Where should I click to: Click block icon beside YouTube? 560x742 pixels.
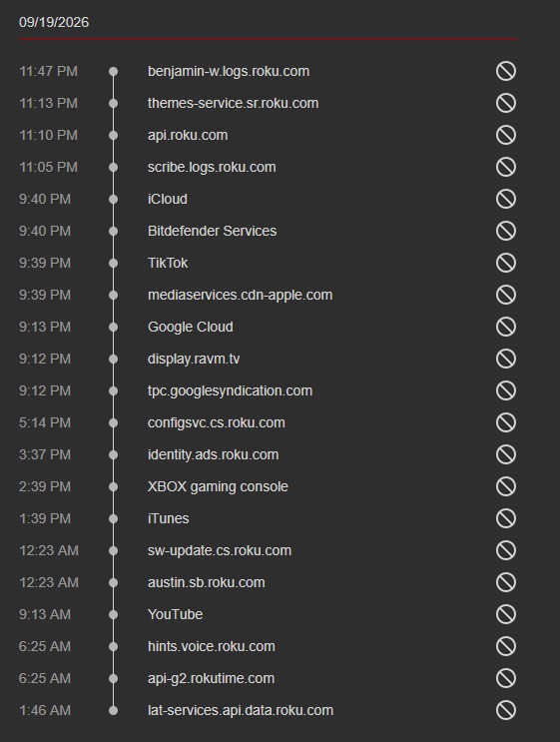[506, 614]
